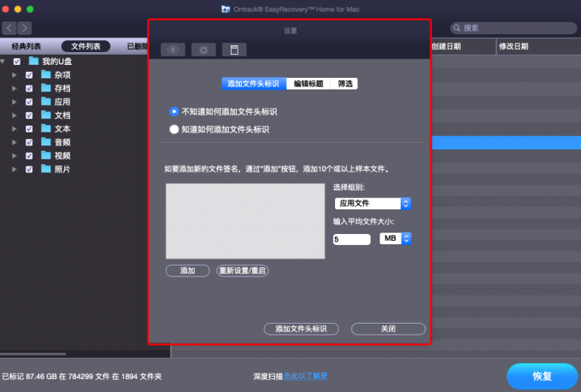The image size is (581, 392).
Task: Uncheck the 音频 checkbox
Action: pos(29,143)
